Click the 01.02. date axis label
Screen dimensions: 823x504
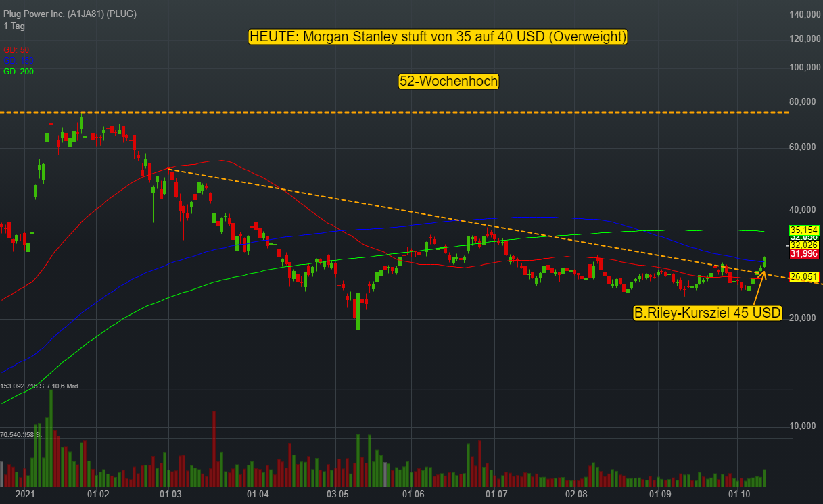tap(99, 495)
